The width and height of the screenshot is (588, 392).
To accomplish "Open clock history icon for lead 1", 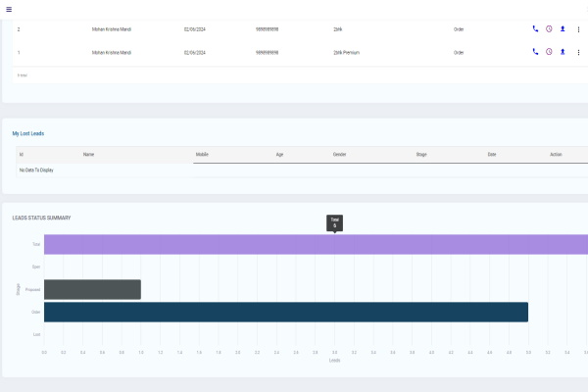I will [549, 52].
